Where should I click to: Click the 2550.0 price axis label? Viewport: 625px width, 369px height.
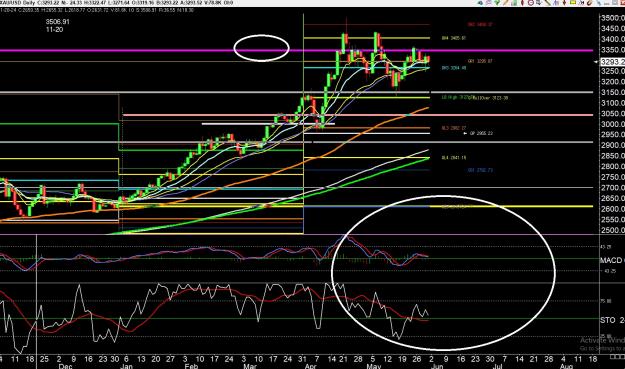point(613,220)
